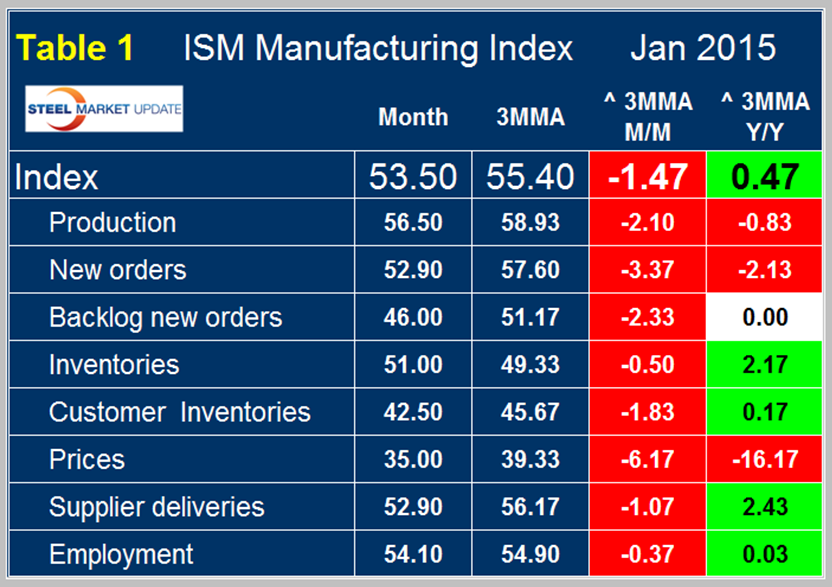This screenshot has width=832, height=587.
Task: Select the Table 1 title label
Action: pos(77,47)
